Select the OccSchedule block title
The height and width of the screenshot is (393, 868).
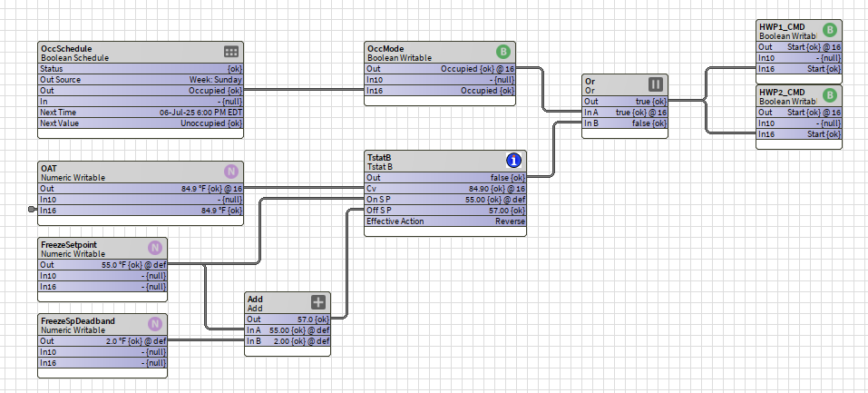pos(66,48)
